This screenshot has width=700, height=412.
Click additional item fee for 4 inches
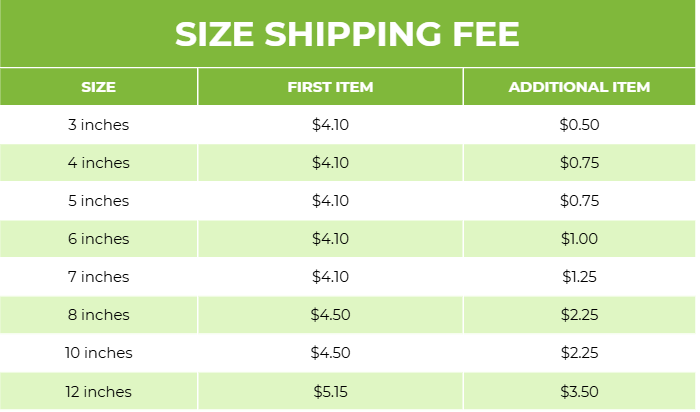(579, 163)
